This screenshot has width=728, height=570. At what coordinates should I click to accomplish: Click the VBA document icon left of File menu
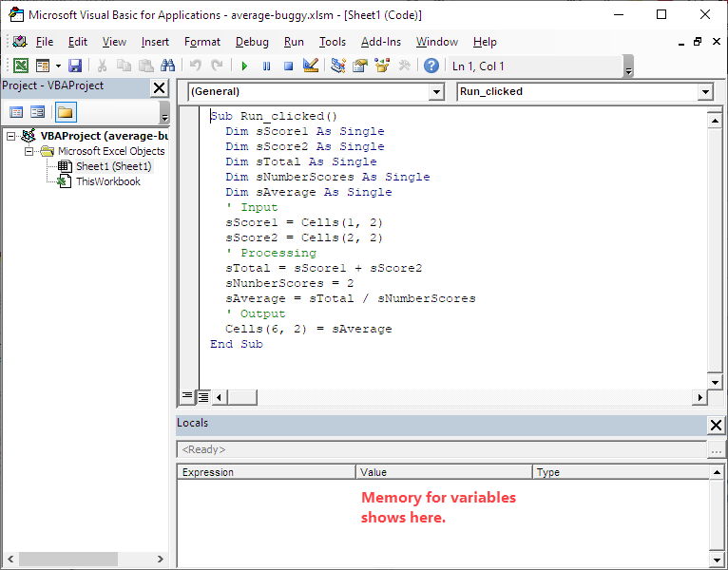click(x=20, y=42)
